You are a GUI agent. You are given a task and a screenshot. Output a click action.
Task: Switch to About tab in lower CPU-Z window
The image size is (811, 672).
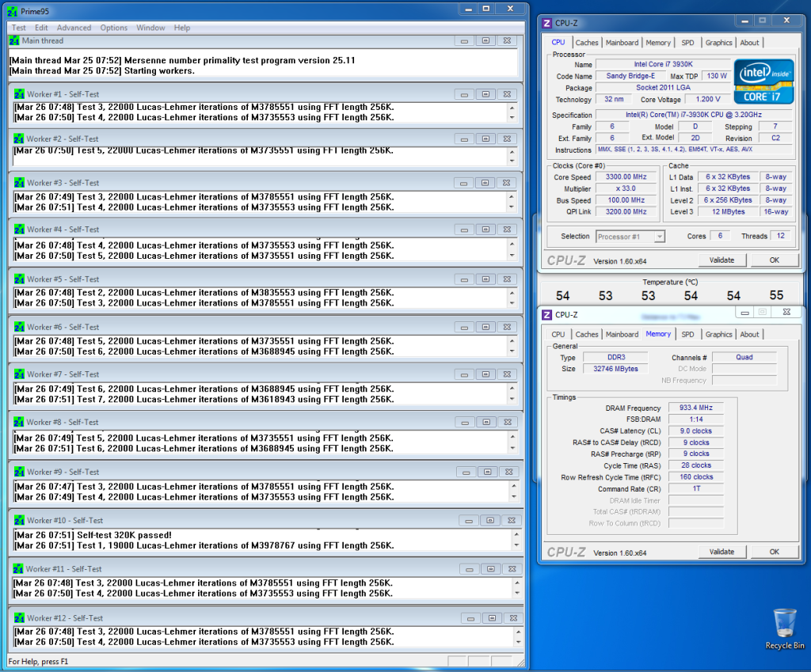coord(749,335)
